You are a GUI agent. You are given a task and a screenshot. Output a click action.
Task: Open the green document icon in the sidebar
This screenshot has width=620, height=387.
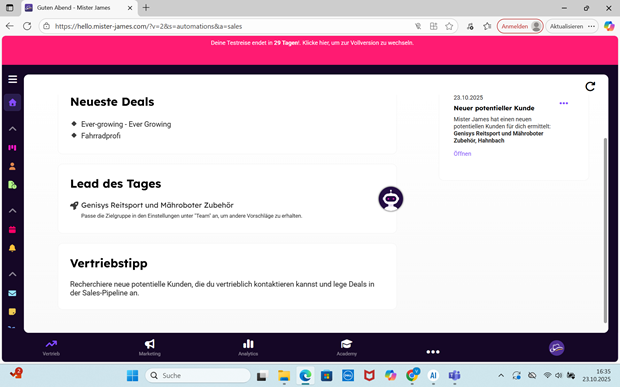(13, 185)
